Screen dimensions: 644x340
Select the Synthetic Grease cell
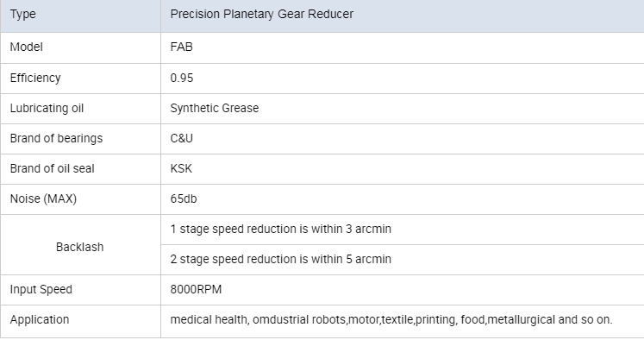(x=402, y=109)
